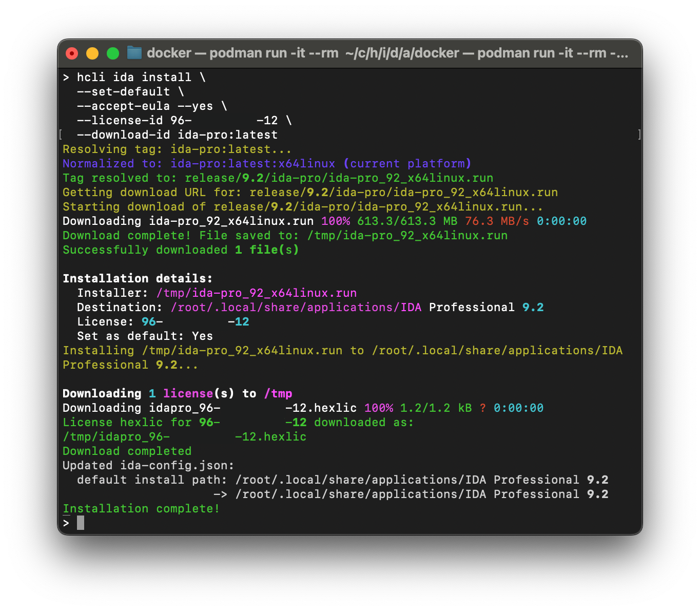Click the '76.3 MB/s' download speed text
The height and width of the screenshot is (611, 700).
pos(497,221)
